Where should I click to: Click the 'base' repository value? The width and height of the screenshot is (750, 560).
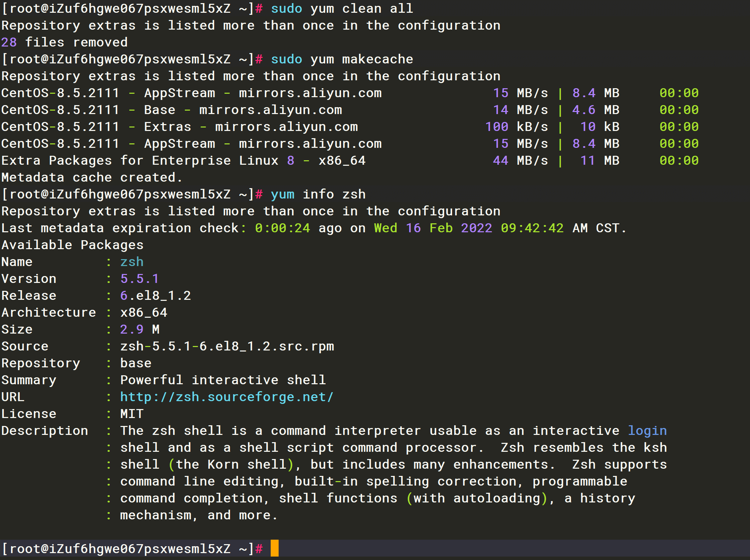click(x=136, y=363)
